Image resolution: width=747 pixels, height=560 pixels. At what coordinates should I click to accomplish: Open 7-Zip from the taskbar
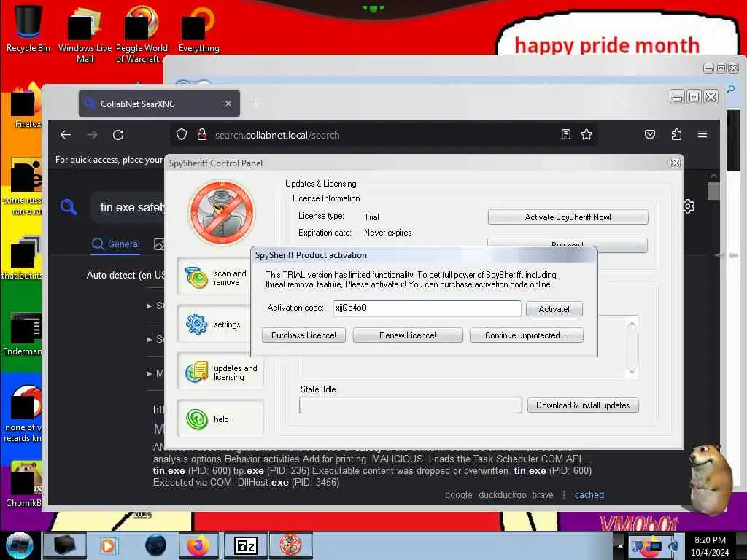coord(245,545)
